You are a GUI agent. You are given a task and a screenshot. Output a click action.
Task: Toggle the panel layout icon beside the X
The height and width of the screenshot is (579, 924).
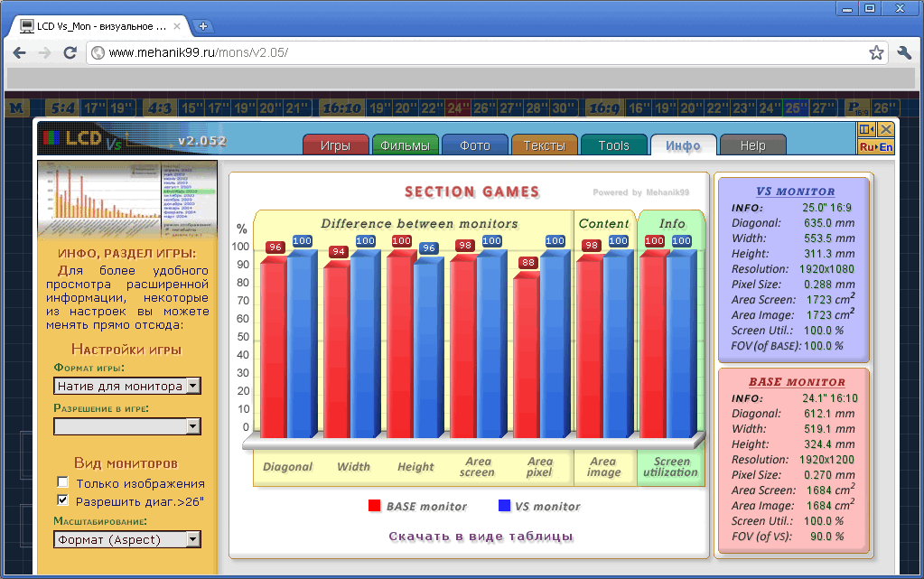867,129
